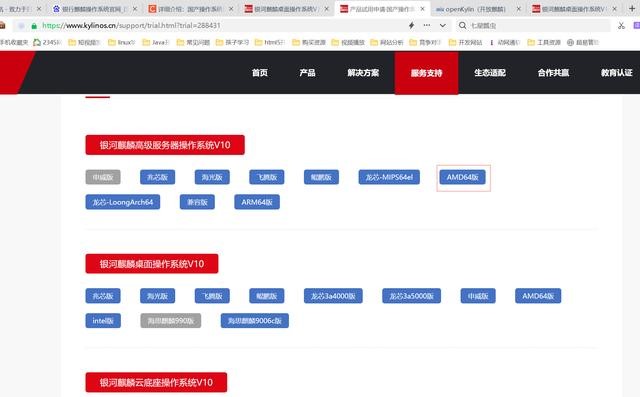The height and width of the screenshot is (397, 640).
Task: Choose desktop 申威版 blue button
Action: (478, 296)
